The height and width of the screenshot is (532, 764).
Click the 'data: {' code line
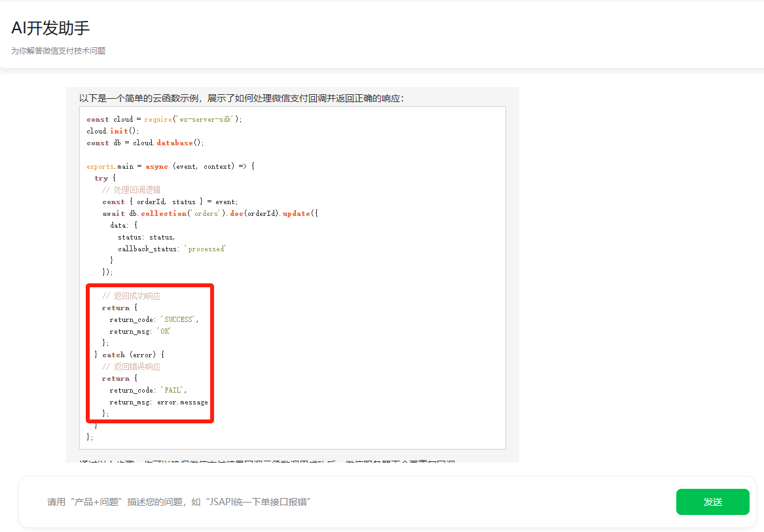point(124,225)
